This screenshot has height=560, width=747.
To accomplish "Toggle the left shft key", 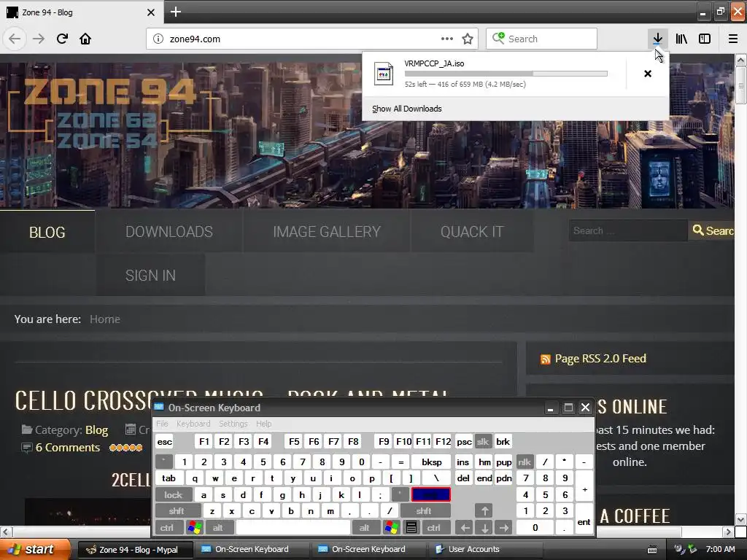I will [177, 511].
